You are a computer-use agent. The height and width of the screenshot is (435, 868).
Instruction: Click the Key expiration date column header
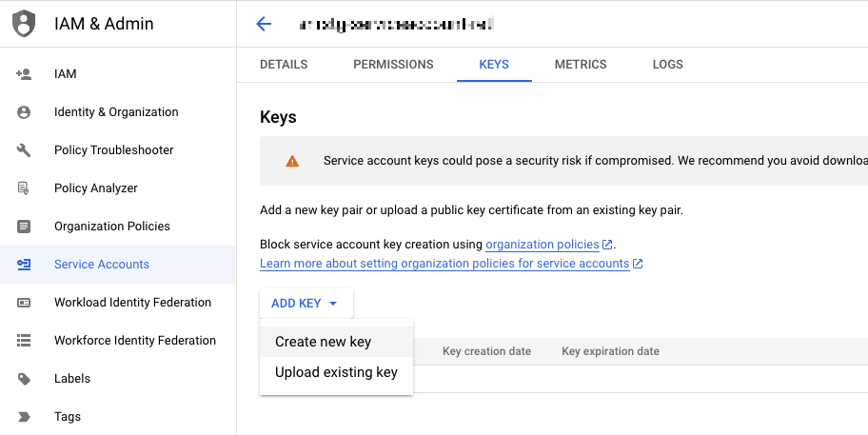click(x=611, y=351)
